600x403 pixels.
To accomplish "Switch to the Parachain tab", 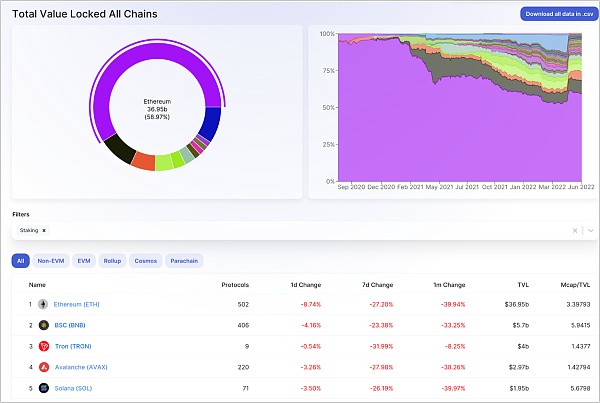I will (184, 261).
